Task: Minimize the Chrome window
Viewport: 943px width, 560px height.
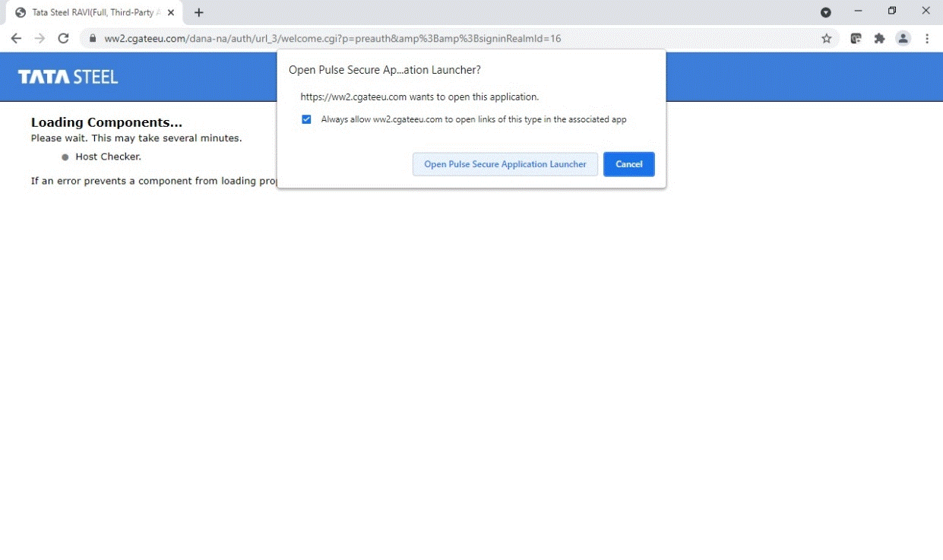Action: coord(858,11)
